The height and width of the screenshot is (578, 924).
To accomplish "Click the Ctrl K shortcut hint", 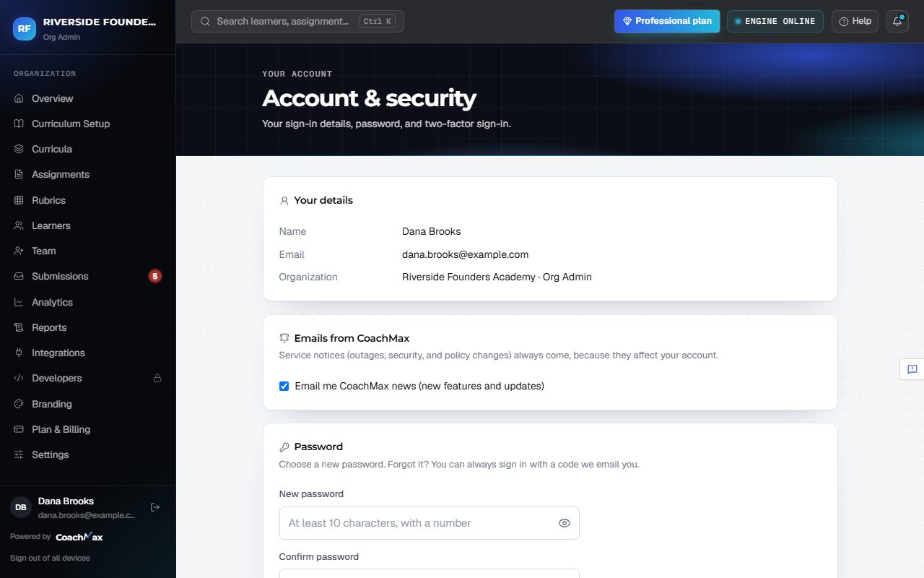I will pyautogui.click(x=378, y=21).
